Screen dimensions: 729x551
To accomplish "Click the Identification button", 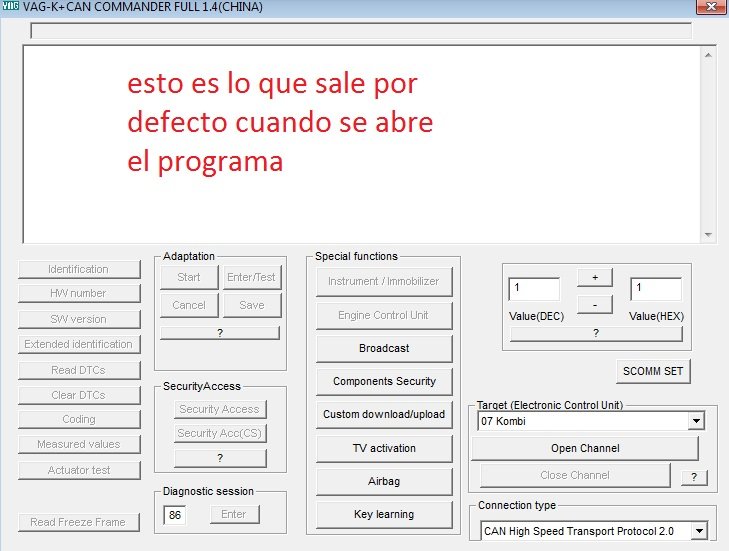I will tap(79, 269).
